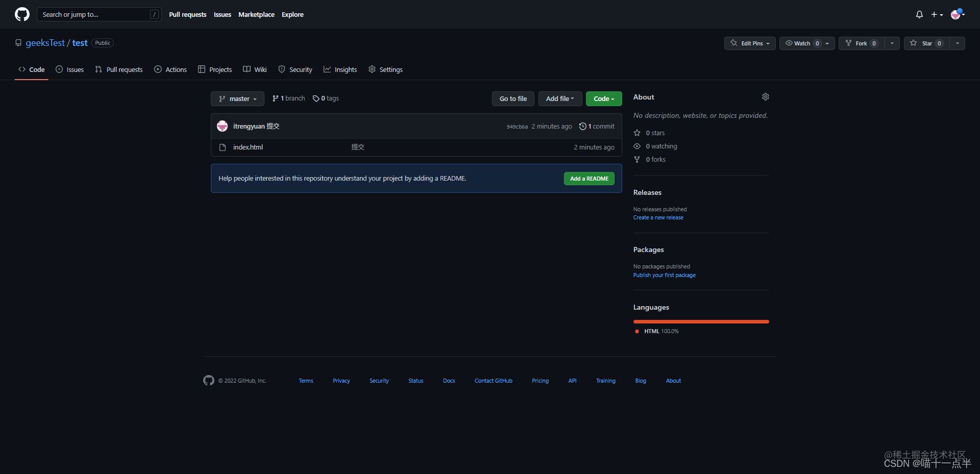The height and width of the screenshot is (474, 980).
Task: Open the master branch dropdown
Action: click(x=237, y=98)
